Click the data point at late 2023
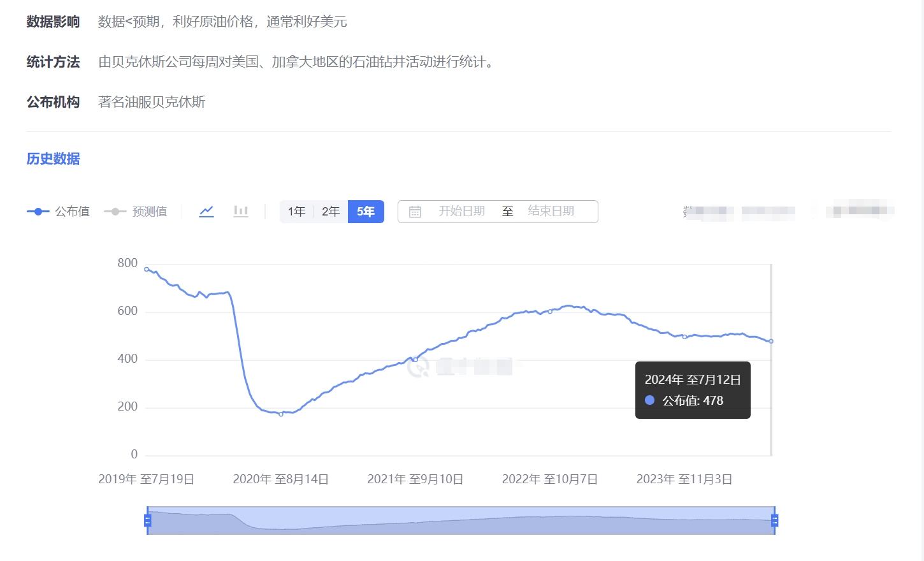This screenshot has height=561, width=924. pos(684,337)
